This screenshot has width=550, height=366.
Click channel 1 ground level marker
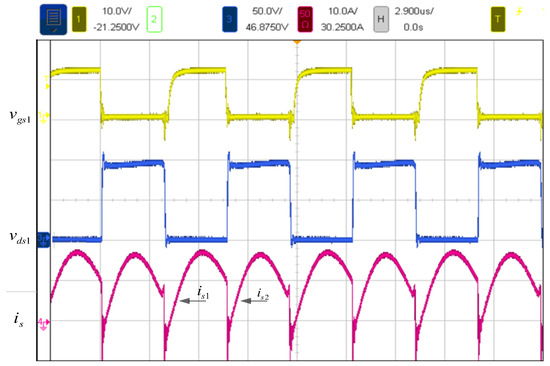(x=44, y=117)
